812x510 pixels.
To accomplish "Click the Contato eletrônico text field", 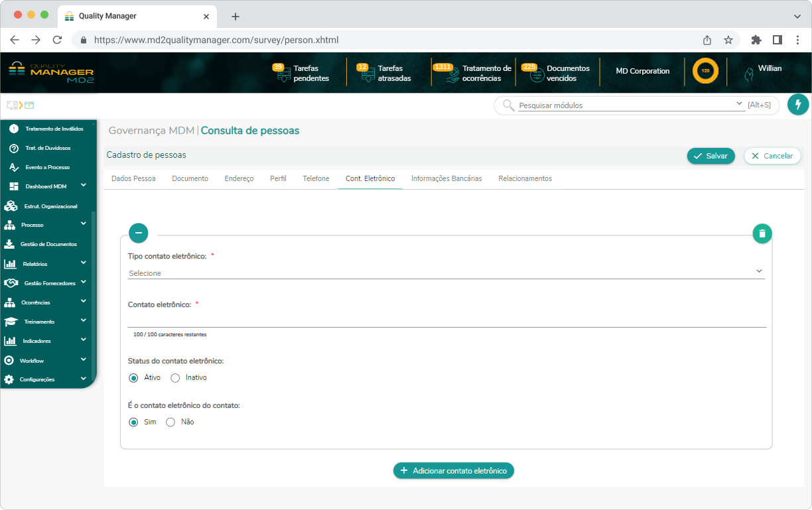I will [446, 320].
